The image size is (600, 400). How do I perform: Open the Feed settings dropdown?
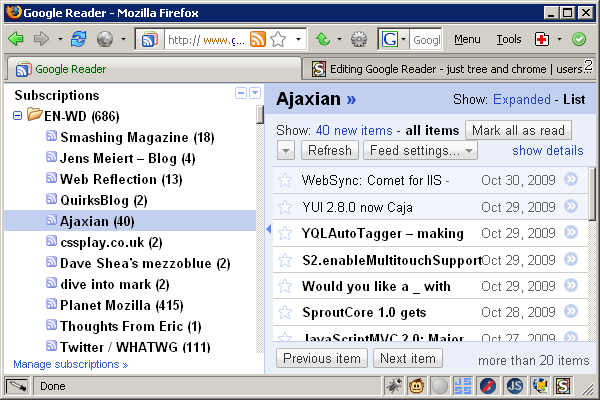click(420, 150)
